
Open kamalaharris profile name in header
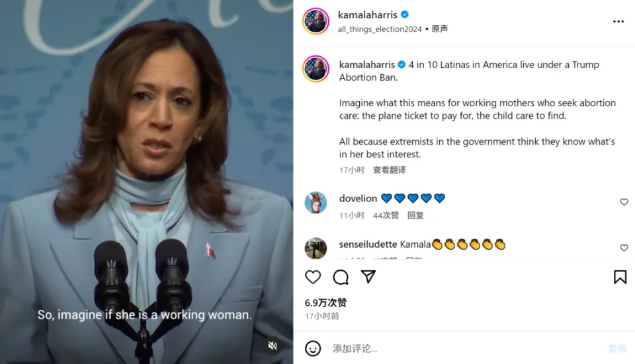click(367, 15)
